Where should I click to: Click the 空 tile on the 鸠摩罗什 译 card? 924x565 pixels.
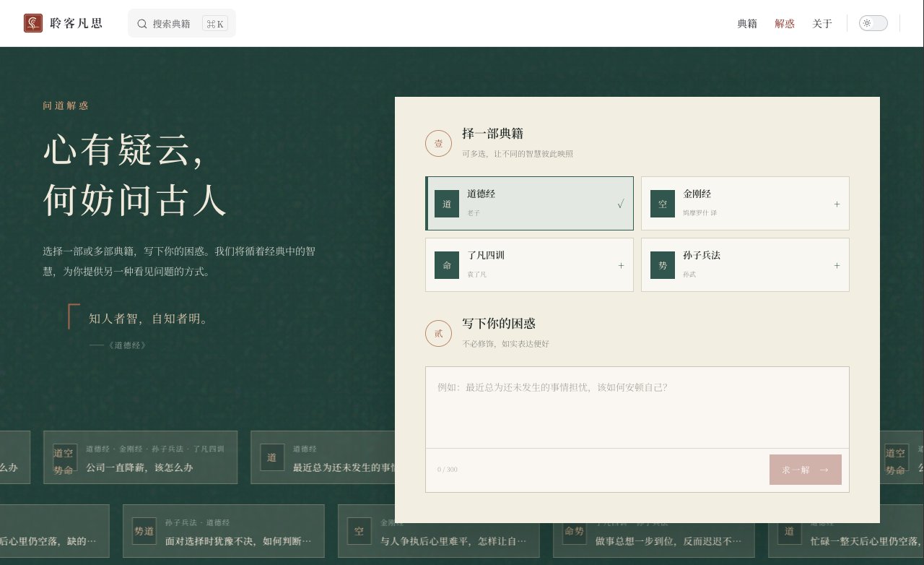click(x=663, y=204)
